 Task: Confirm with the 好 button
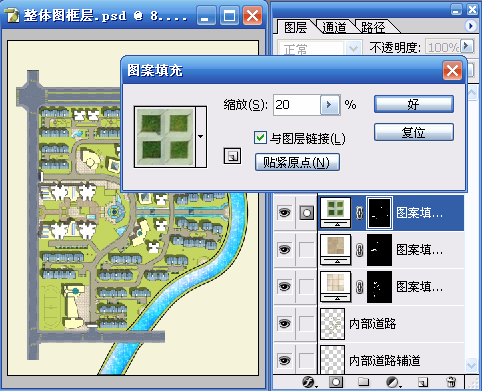[x=414, y=104]
